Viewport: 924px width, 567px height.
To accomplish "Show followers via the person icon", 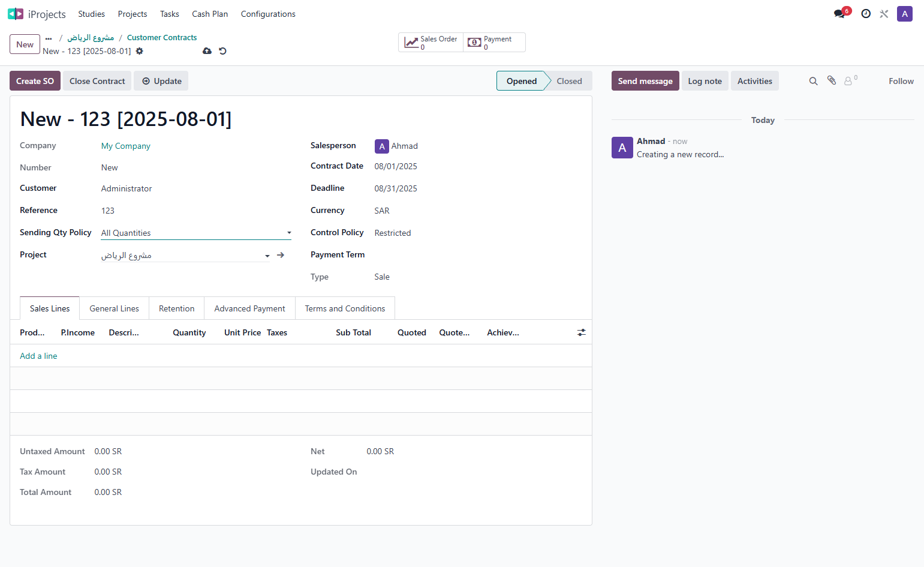I will coord(851,80).
